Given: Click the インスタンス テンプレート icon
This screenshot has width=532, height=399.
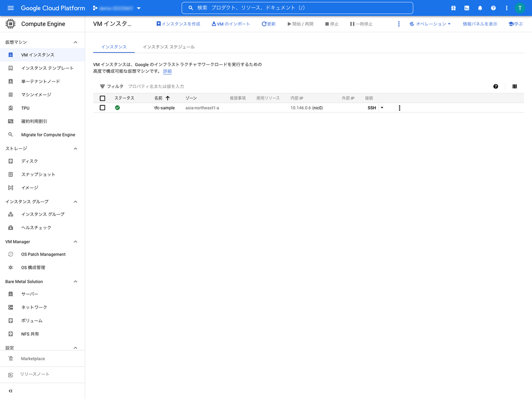Looking at the screenshot, I should pos(11,68).
